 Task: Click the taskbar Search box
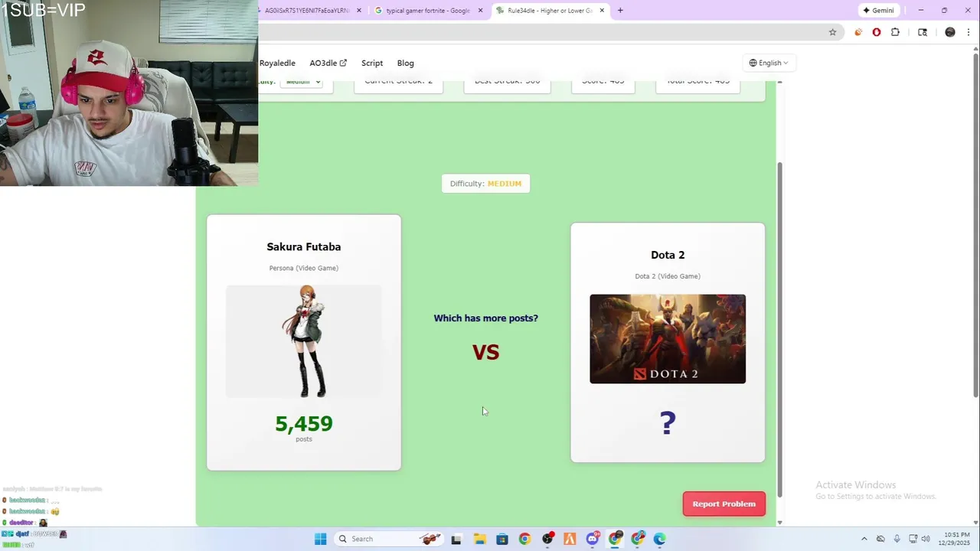click(389, 539)
